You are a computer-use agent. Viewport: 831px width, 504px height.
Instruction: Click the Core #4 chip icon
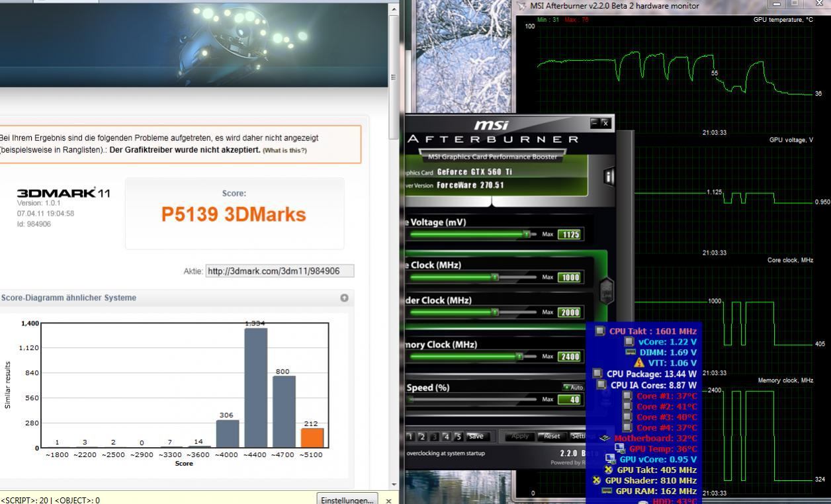point(627,427)
